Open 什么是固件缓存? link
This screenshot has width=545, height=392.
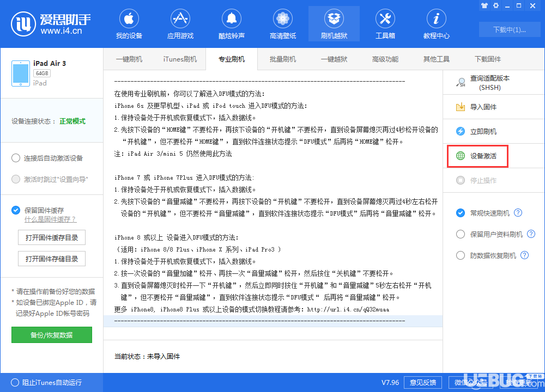coord(50,219)
